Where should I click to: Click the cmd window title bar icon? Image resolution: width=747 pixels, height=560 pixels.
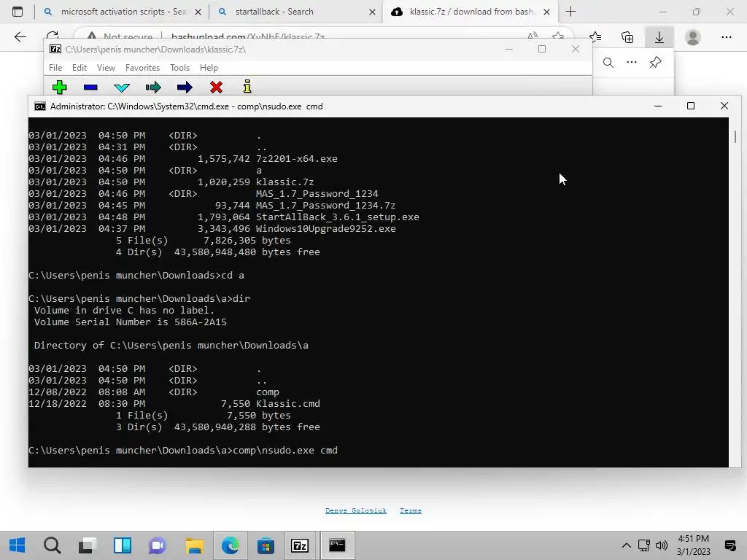(40, 106)
